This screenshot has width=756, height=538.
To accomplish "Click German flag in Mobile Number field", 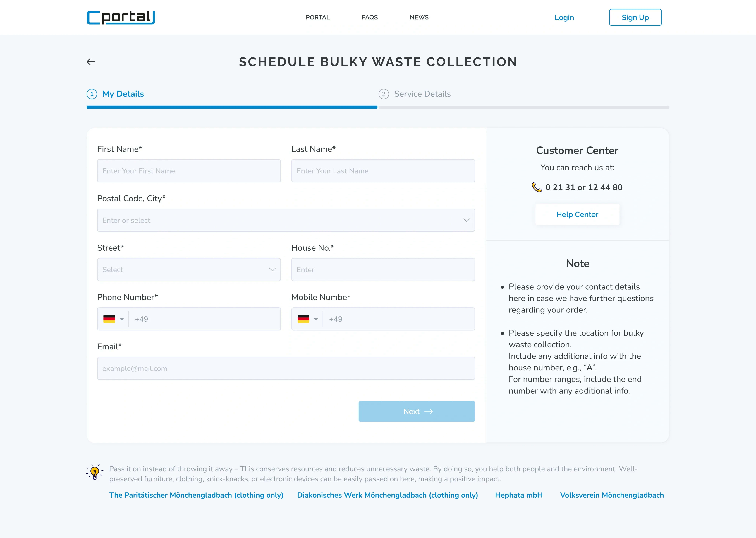I will pyautogui.click(x=303, y=319).
